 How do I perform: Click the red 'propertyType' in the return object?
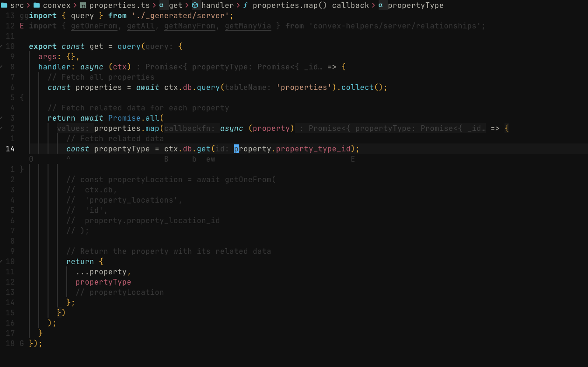tap(104, 282)
